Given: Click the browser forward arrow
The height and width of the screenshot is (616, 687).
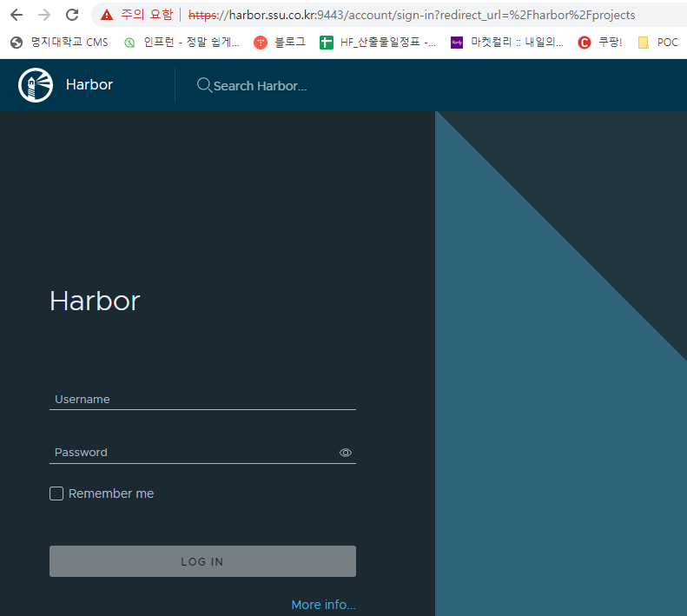Looking at the screenshot, I should 44,15.
